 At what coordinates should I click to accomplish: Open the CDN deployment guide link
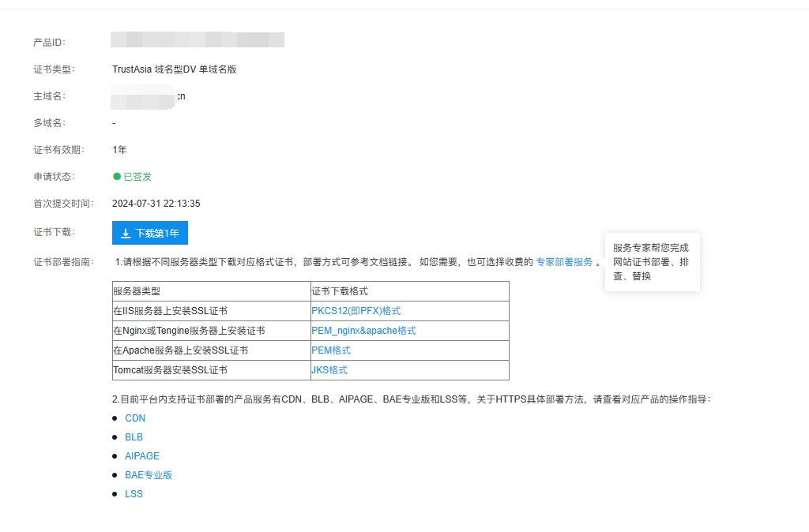135,418
